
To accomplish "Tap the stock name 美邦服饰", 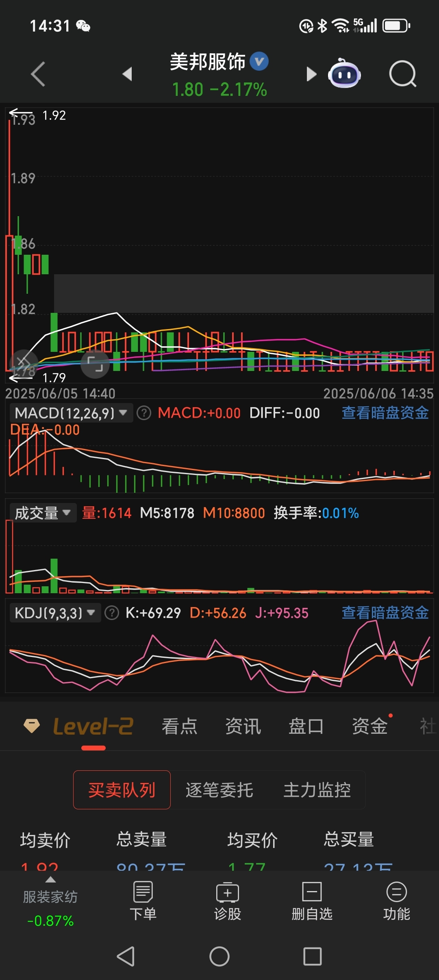I will 207,62.
